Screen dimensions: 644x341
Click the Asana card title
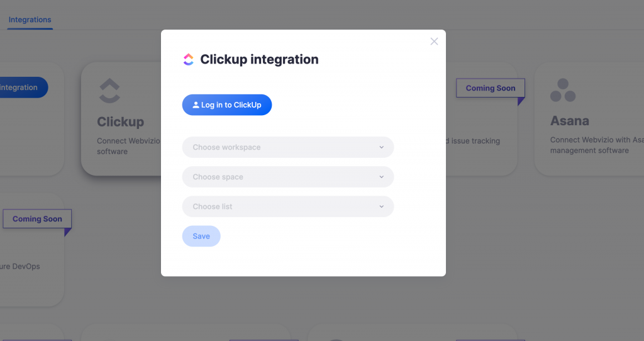570,121
